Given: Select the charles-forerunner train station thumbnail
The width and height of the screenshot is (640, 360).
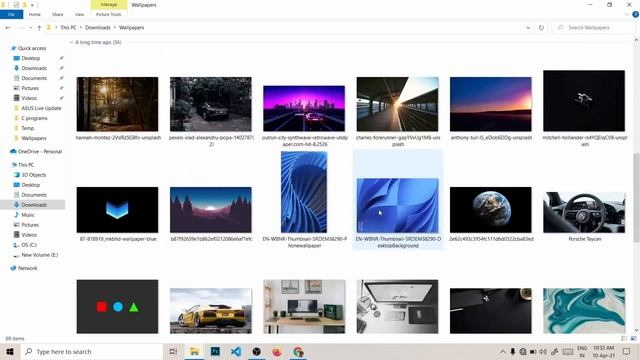Looking at the screenshot, I should 398,104.
